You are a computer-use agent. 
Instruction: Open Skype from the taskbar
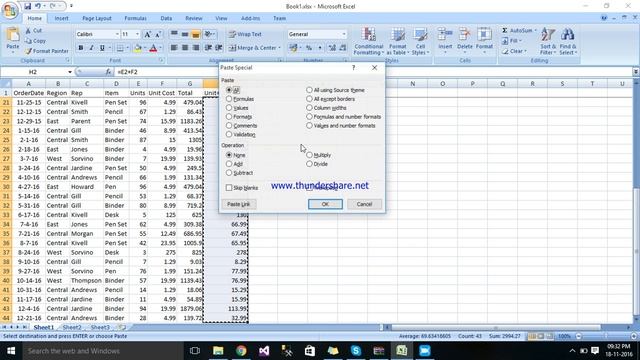pyautogui.click(x=356, y=351)
